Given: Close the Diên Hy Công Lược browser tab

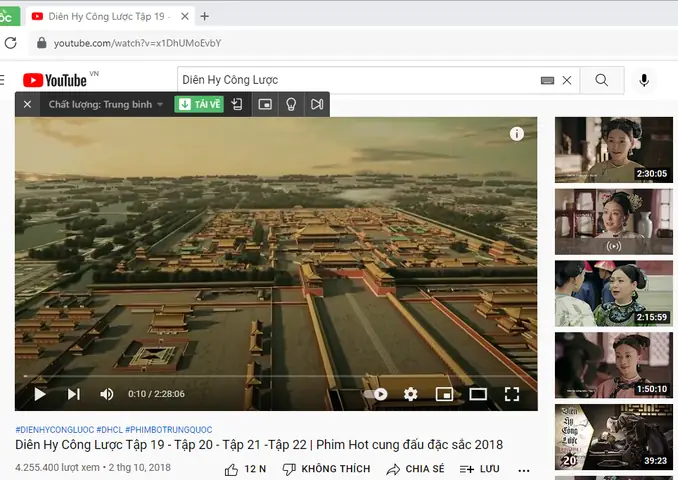Looking at the screenshot, I should [185, 16].
